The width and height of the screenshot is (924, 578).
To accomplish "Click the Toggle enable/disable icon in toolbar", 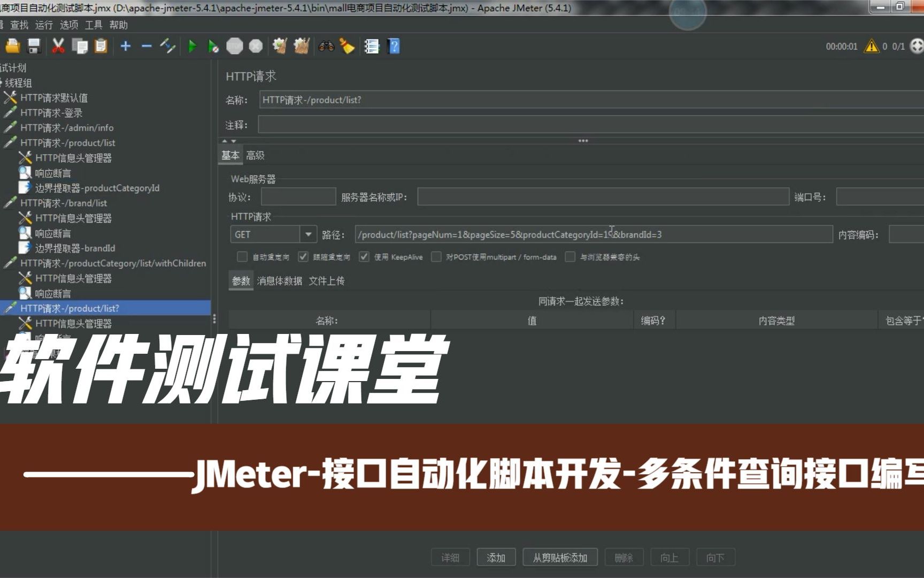I will pyautogui.click(x=168, y=47).
